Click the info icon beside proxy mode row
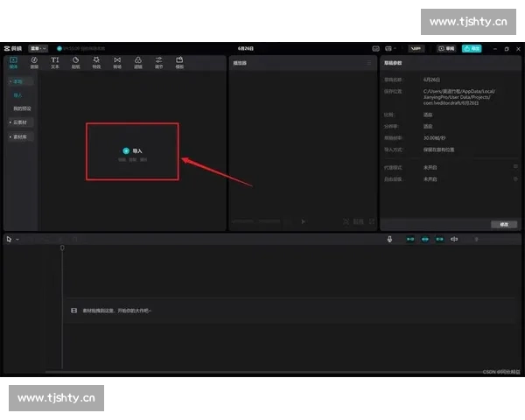 coord(515,166)
